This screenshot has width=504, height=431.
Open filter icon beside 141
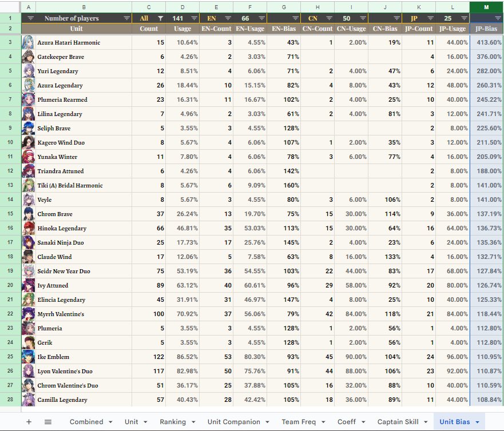coord(194,18)
